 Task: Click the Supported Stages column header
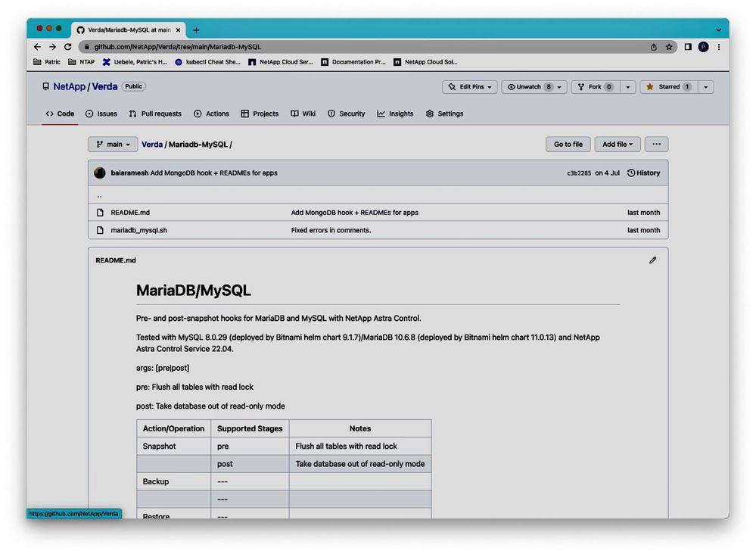(250, 428)
